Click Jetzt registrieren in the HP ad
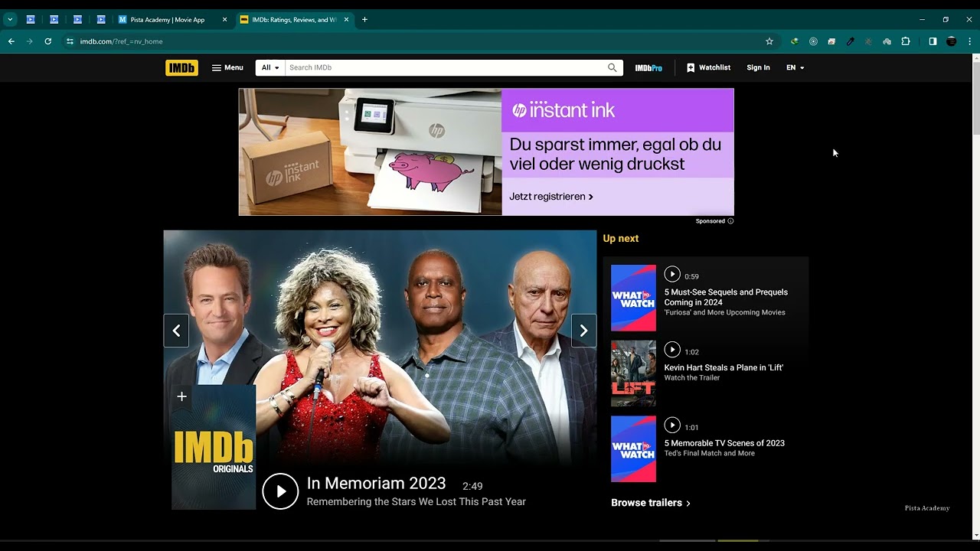 pos(551,197)
